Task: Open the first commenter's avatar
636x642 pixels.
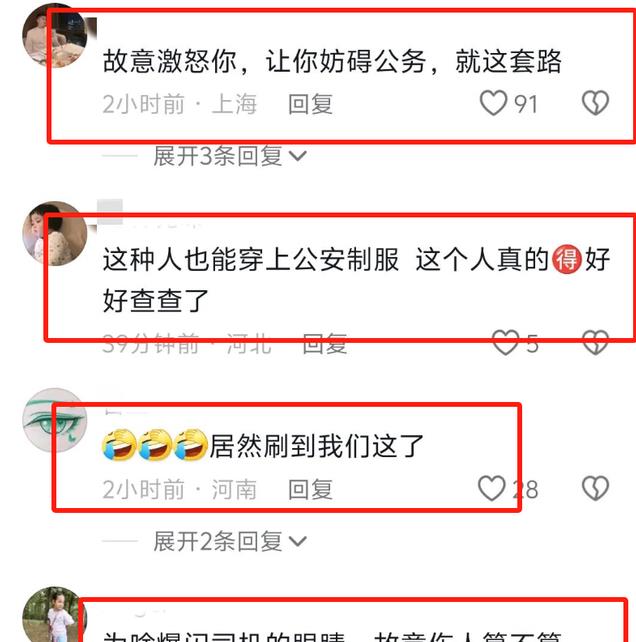Action: click(x=54, y=36)
